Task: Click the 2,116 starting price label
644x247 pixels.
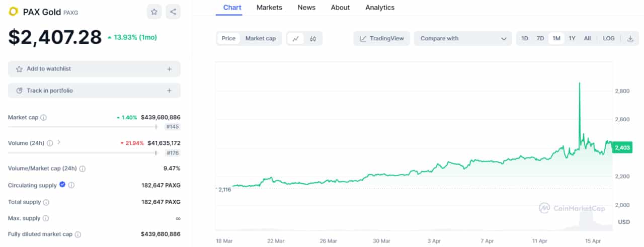Action: (225, 189)
